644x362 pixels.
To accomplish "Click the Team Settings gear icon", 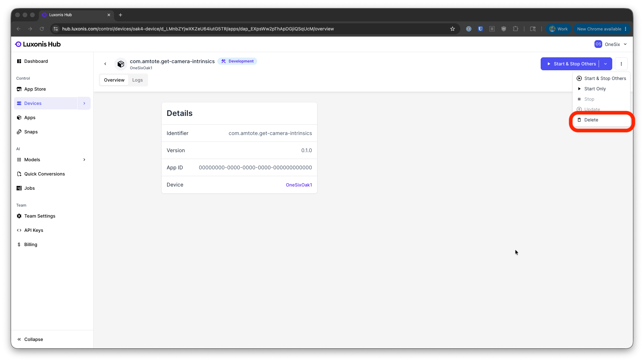I will [x=19, y=216].
